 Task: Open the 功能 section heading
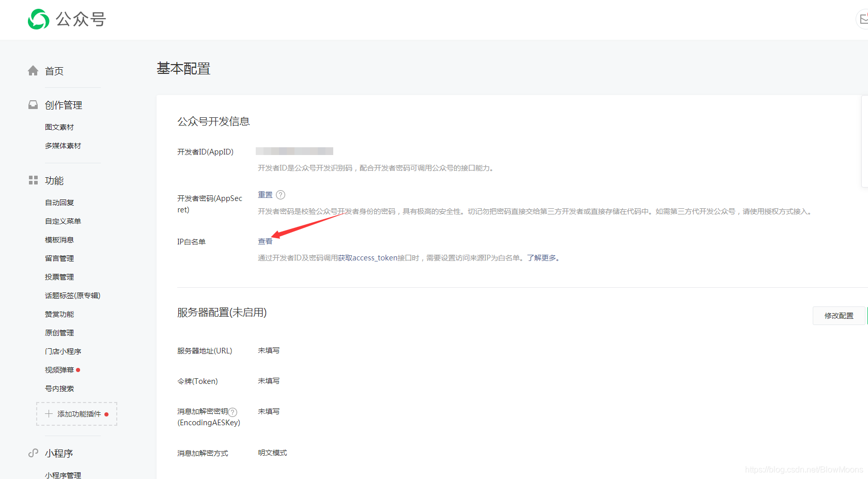point(54,180)
